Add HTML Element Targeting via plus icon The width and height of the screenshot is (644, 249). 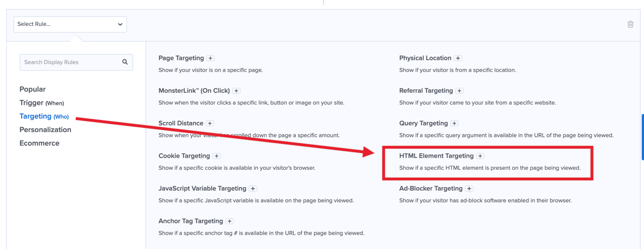click(x=480, y=156)
